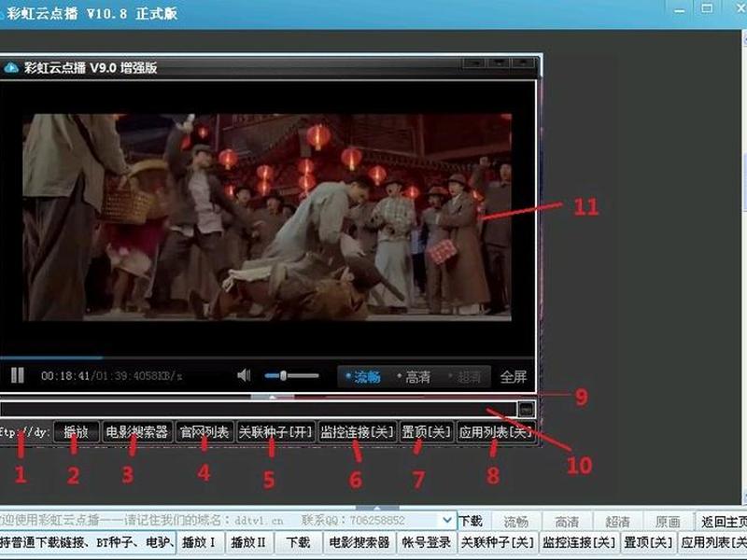Adjust the player volume slider
747x560 pixels.
tap(291, 376)
